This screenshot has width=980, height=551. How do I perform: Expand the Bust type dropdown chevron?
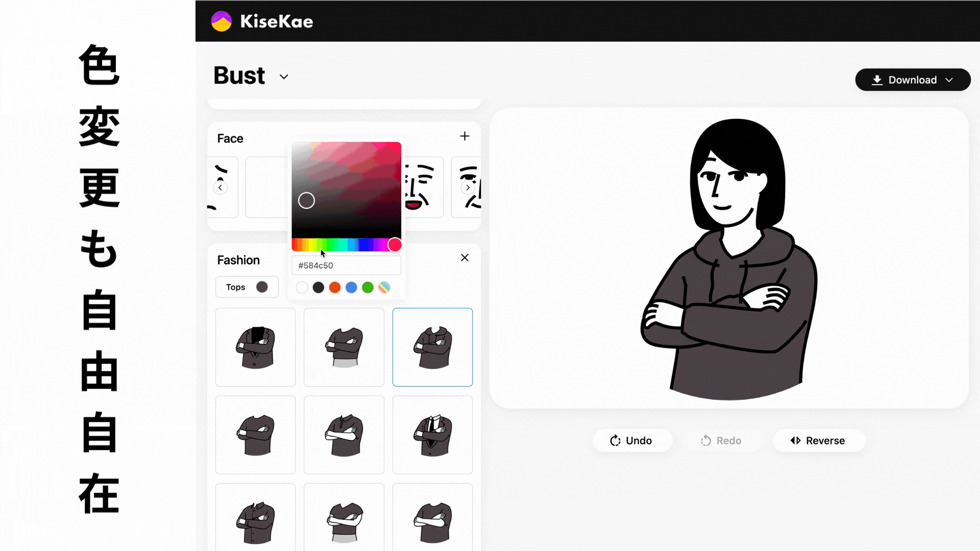[284, 77]
